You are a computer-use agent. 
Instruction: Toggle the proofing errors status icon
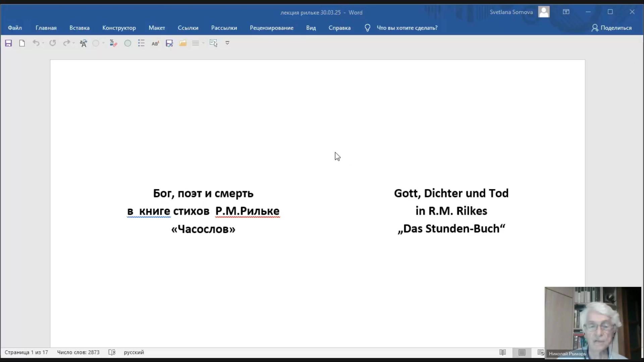112,352
